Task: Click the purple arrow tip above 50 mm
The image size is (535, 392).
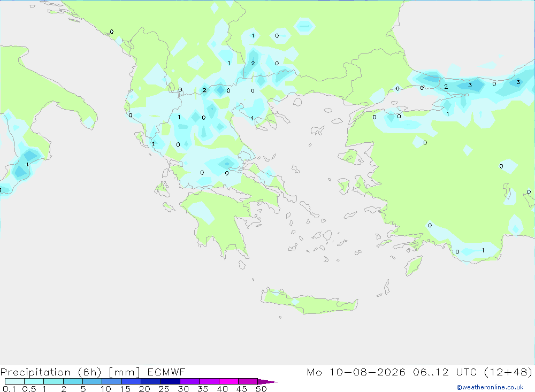Action: coord(267,381)
